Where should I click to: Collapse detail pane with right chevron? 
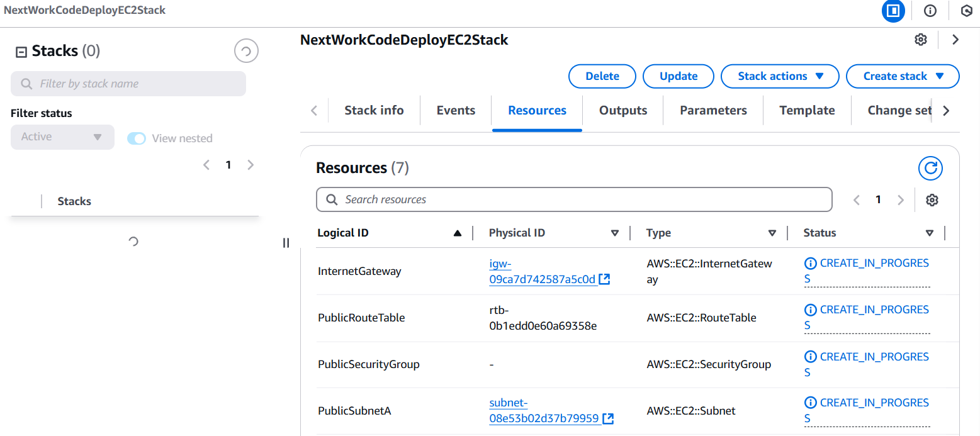tap(955, 40)
